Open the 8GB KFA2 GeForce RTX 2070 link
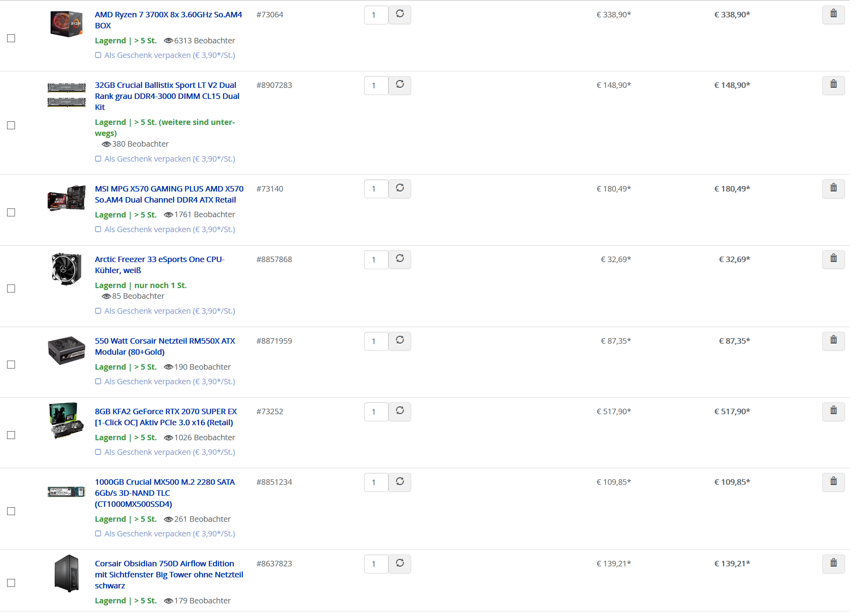This screenshot has width=863, height=616. click(x=166, y=417)
